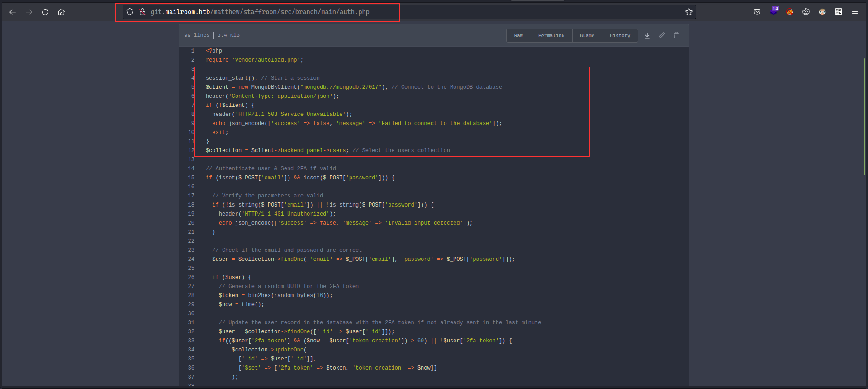Image resolution: width=868 pixels, height=389 pixels.
Task: Click the '3.4 KiB' file size text
Action: pos(228,35)
